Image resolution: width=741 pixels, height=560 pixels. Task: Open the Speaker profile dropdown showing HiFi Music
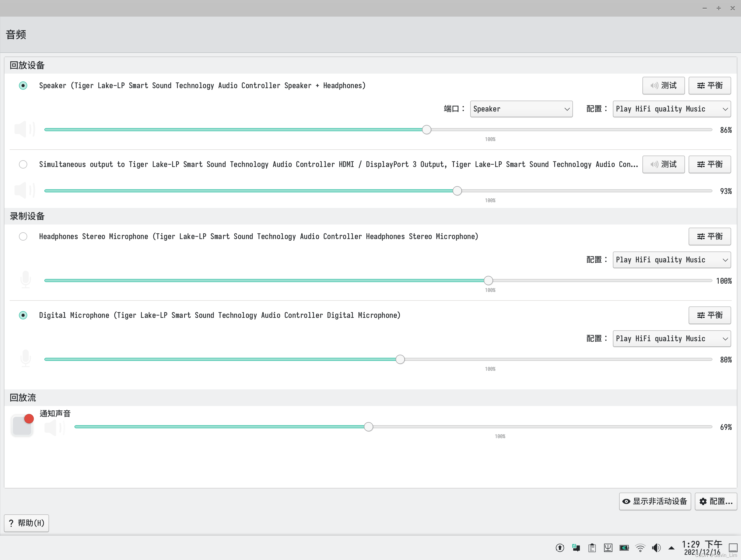(671, 109)
